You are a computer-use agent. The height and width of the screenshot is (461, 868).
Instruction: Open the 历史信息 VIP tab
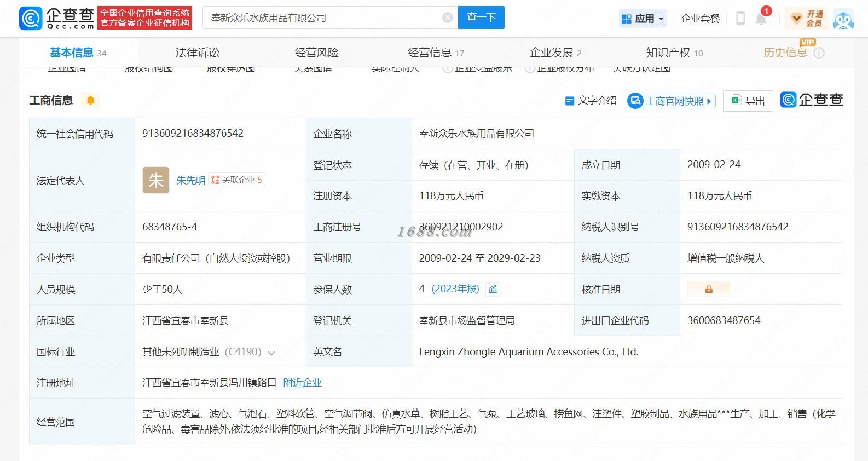click(785, 53)
